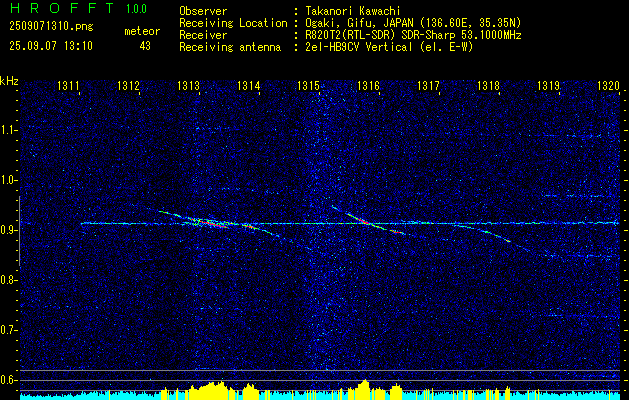
Task: Click Ogaki, Gifu, JAPAN coordinates text
Action: coord(413,23)
